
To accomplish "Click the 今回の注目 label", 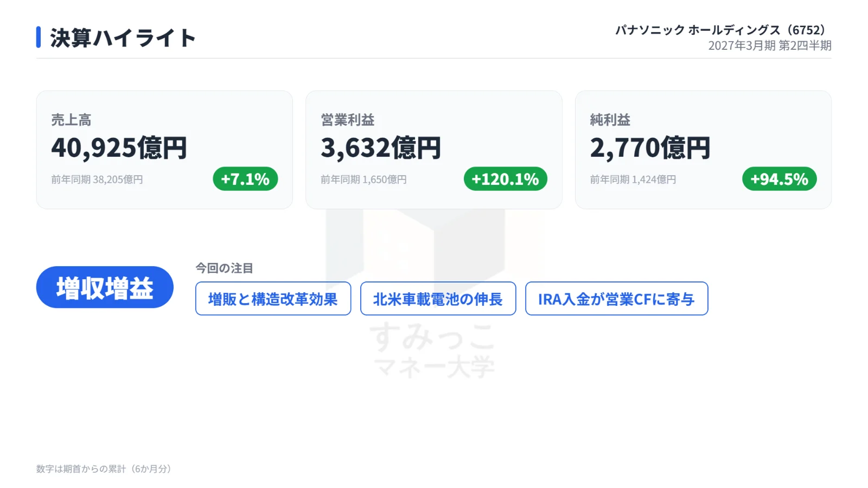I will (224, 268).
